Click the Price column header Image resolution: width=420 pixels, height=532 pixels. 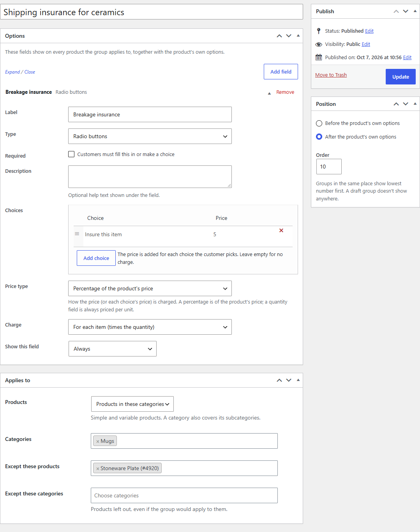point(221,218)
